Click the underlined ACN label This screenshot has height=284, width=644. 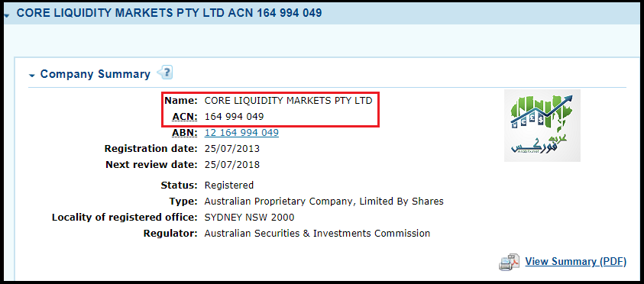(x=185, y=117)
